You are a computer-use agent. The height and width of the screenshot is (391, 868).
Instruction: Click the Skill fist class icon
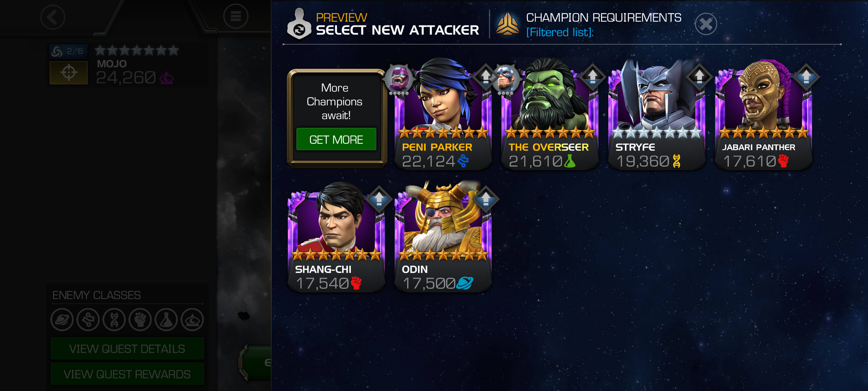(140, 320)
